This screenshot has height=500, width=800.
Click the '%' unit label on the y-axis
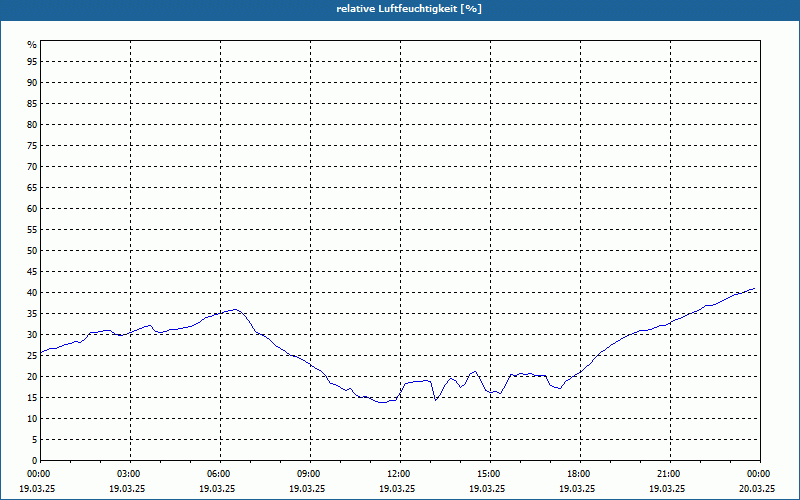click(x=32, y=45)
